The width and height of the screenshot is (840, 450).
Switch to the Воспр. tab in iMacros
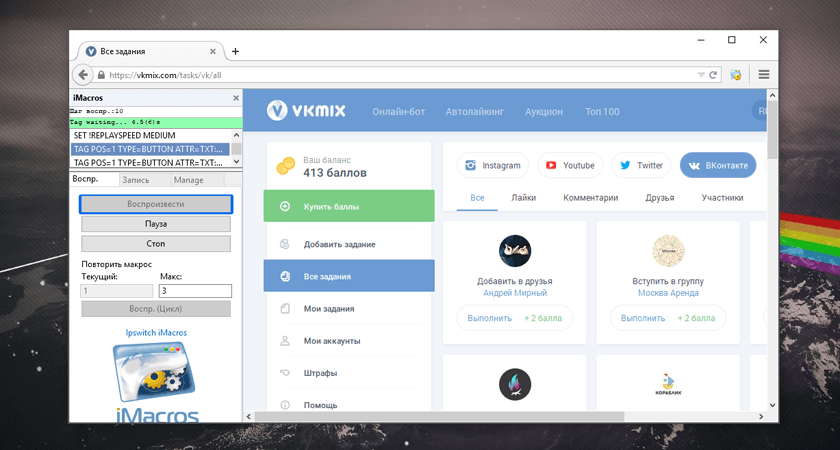pyautogui.click(x=86, y=179)
